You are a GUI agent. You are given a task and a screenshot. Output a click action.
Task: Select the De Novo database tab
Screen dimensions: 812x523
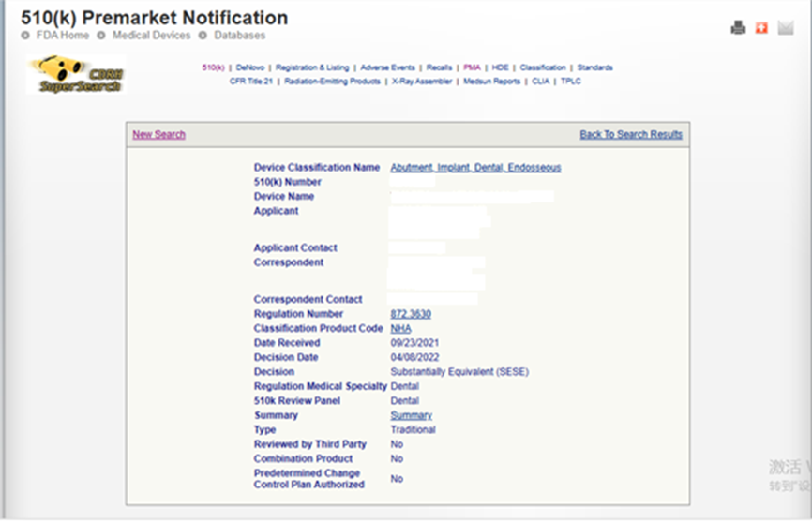[250, 67]
